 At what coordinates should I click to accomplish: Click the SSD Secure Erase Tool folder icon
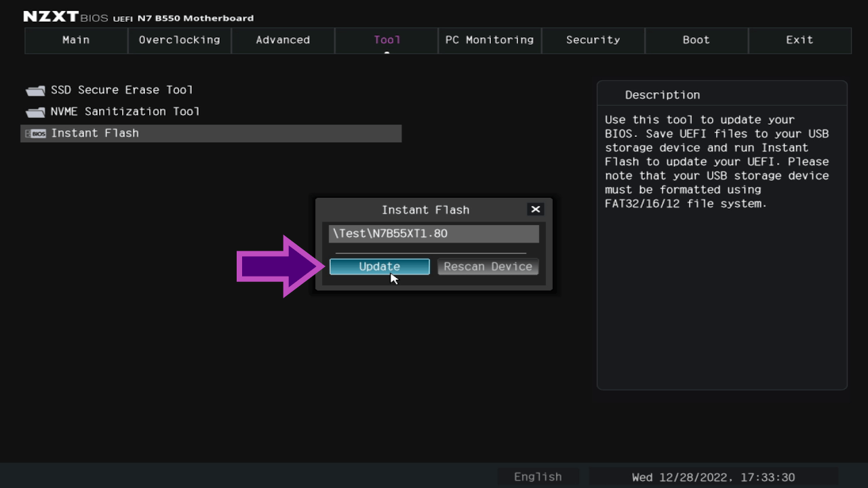[x=35, y=90]
